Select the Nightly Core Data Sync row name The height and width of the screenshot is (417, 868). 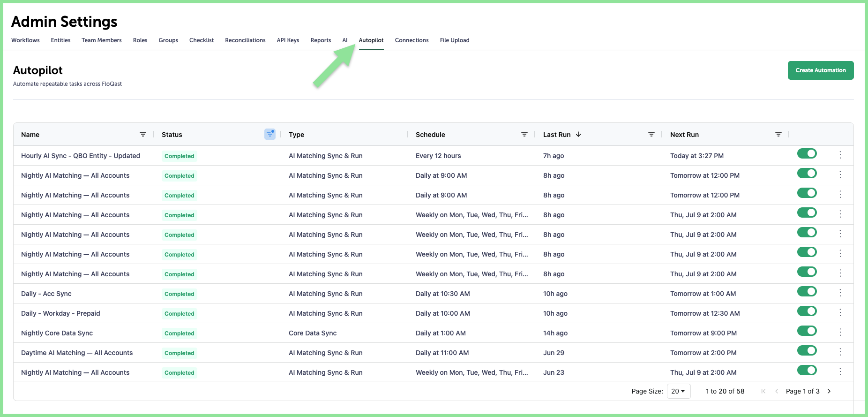pyautogui.click(x=57, y=333)
